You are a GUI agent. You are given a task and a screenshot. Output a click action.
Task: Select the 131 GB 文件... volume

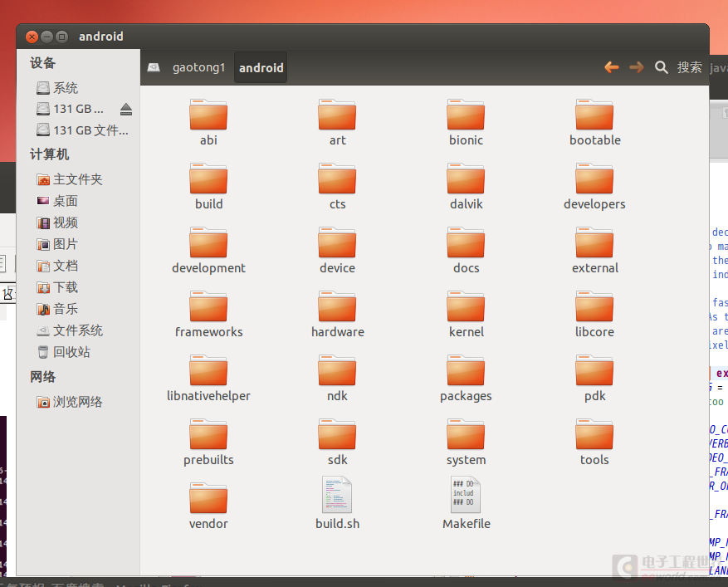[x=82, y=130]
